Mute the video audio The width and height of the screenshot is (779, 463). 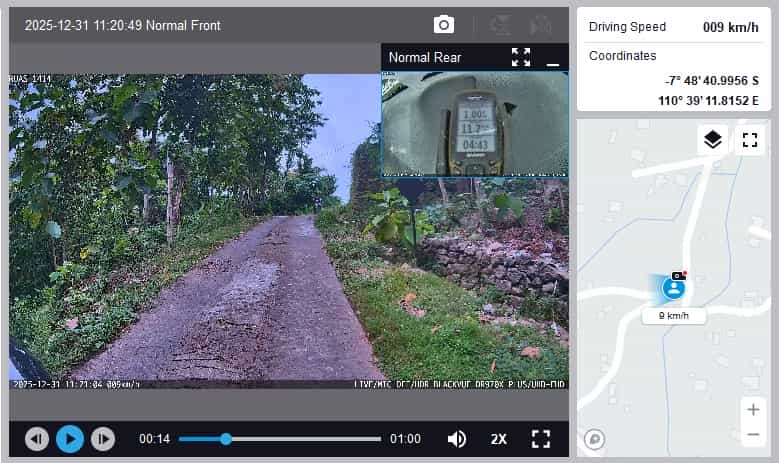457,439
